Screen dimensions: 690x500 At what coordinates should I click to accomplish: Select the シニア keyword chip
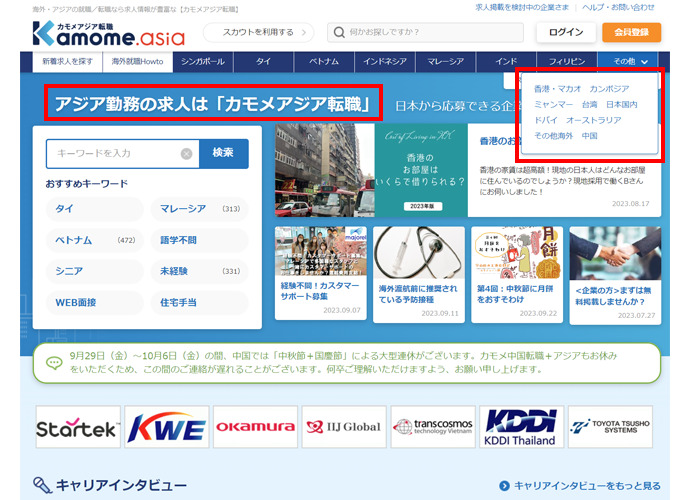pyautogui.click(x=95, y=271)
